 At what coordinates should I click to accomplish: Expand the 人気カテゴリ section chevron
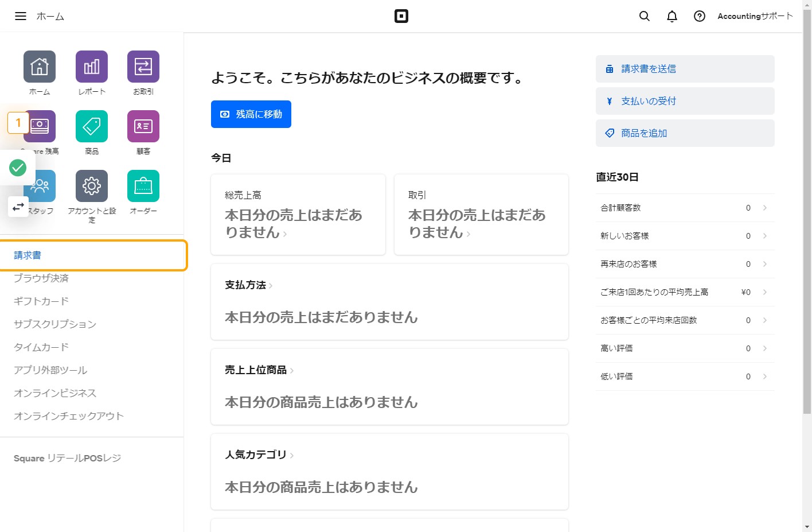tap(292, 456)
